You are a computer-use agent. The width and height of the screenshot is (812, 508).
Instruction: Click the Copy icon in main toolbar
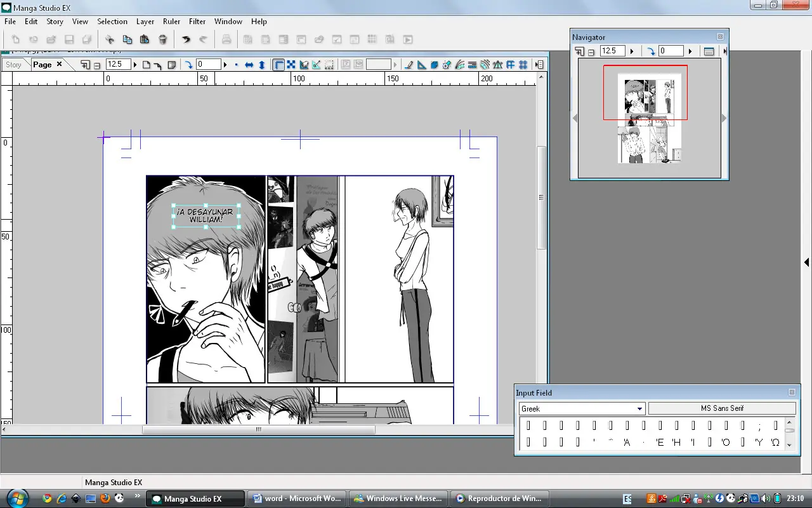tap(127, 39)
